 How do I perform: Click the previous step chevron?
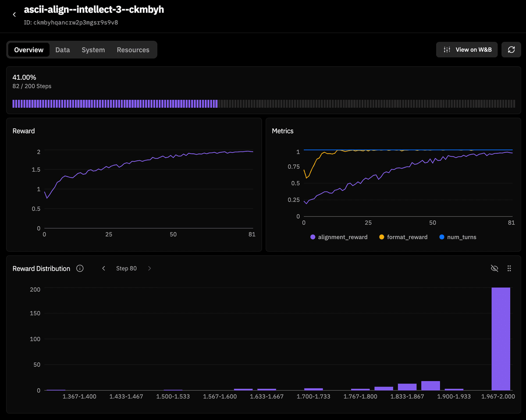coord(103,268)
